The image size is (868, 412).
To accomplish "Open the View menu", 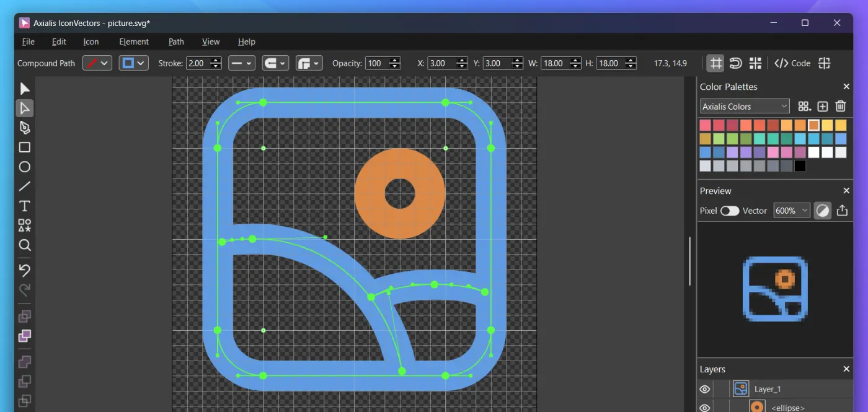I will (x=211, y=42).
